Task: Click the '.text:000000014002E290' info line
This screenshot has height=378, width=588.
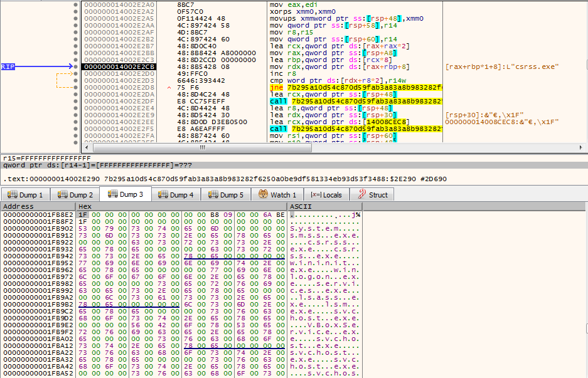Action: [225, 179]
